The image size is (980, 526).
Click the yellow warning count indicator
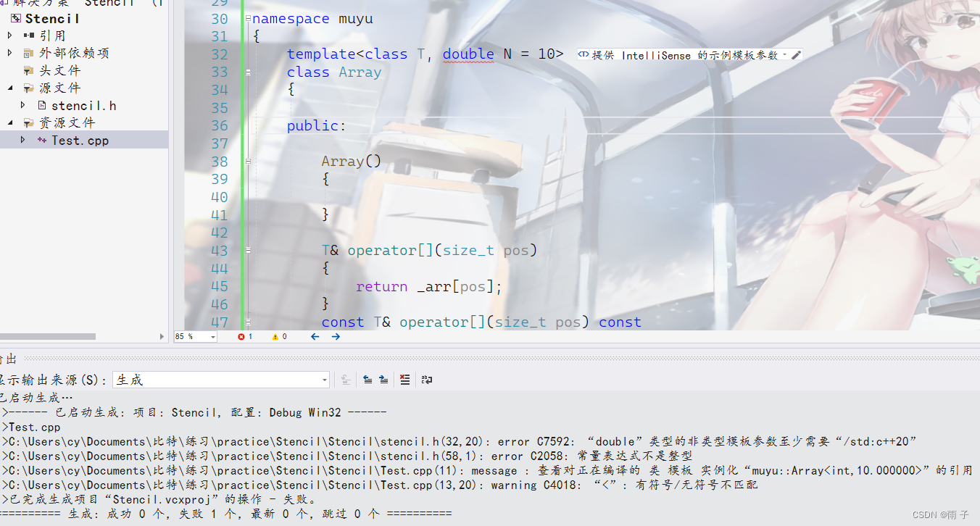pyautogui.click(x=279, y=337)
